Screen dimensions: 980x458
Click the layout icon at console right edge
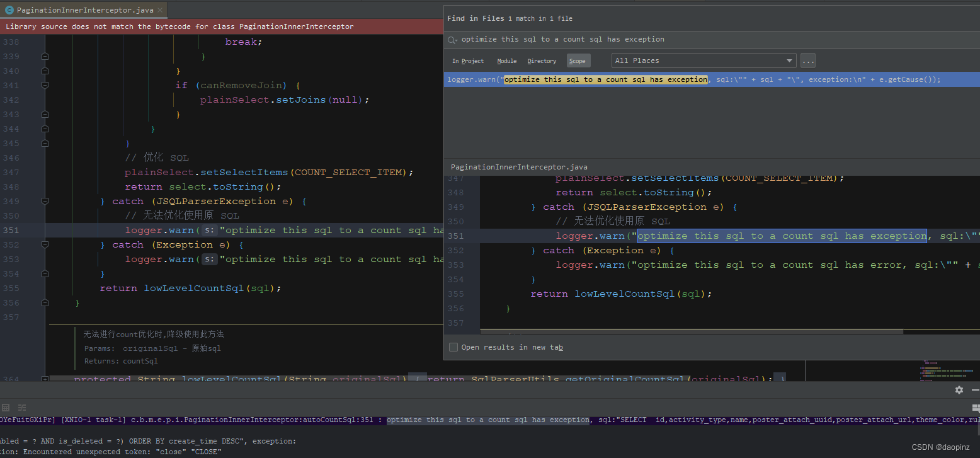976,408
